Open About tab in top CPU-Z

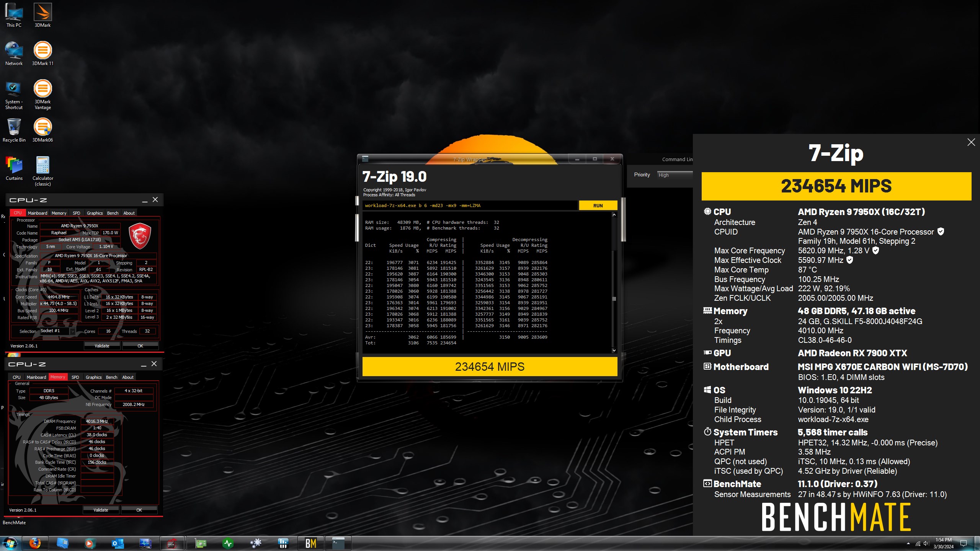pos(129,213)
